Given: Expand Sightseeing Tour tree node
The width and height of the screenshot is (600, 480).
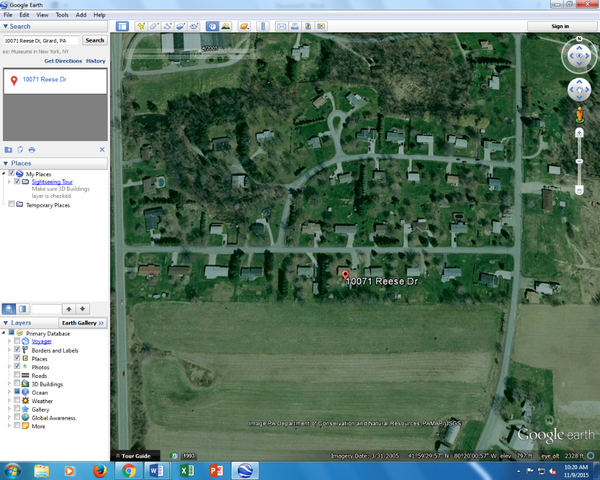Looking at the screenshot, I should (x=9, y=181).
